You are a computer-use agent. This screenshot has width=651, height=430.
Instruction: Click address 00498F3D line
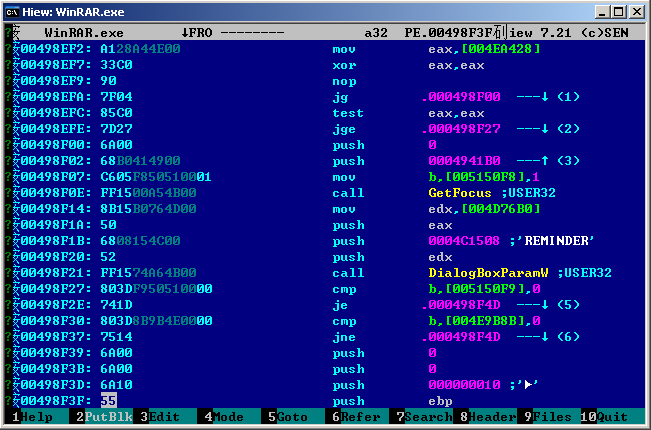pos(56,385)
